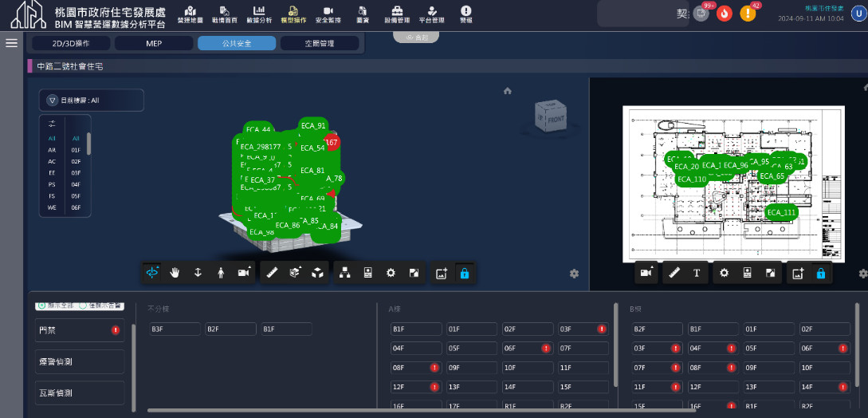Open 模型操作 in top navigation
This screenshot has height=418, width=868.
(293, 14)
